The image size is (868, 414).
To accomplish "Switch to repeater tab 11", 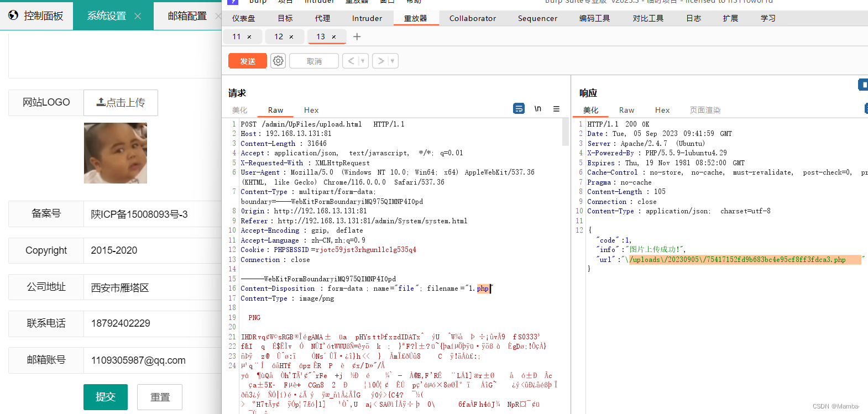I will (237, 36).
